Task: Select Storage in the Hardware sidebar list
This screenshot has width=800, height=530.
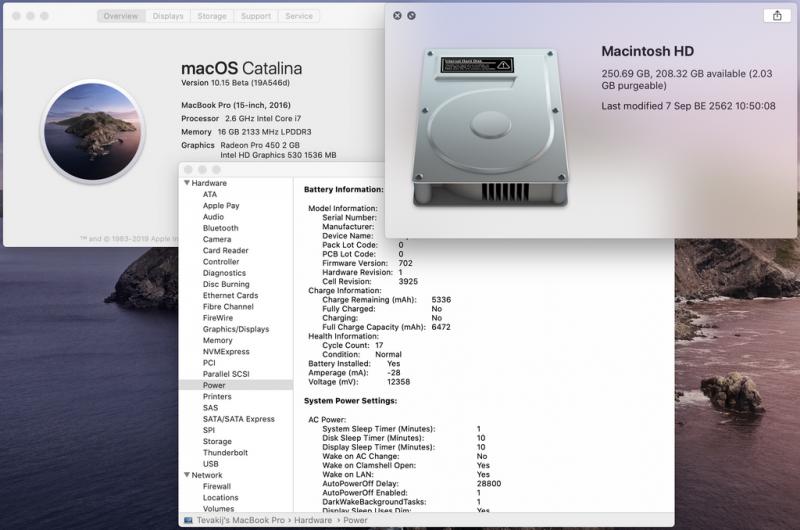Action: coord(217,441)
